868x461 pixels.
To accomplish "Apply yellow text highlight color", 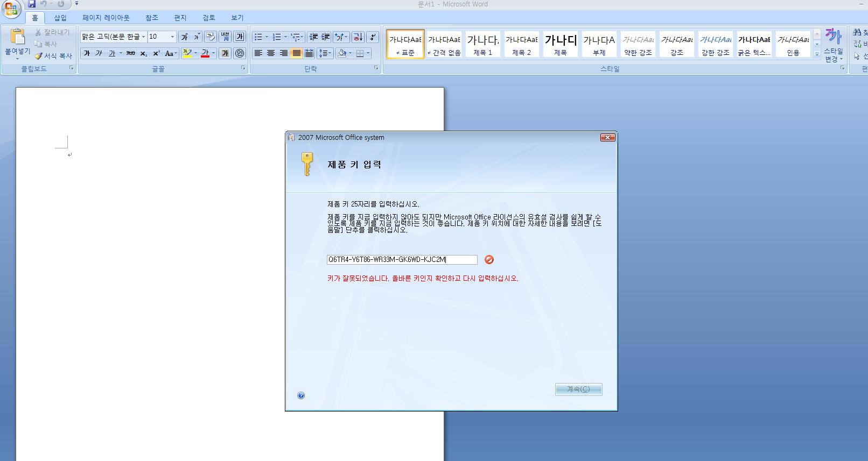I will [x=187, y=53].
